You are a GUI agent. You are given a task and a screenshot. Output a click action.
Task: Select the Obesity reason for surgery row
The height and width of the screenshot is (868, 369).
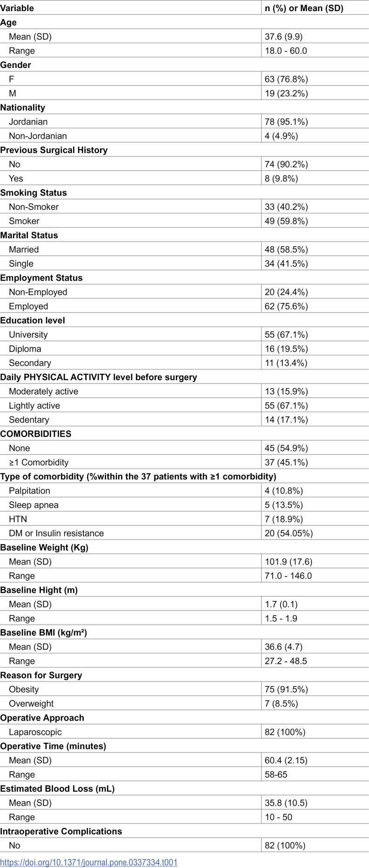coord(184,689)
